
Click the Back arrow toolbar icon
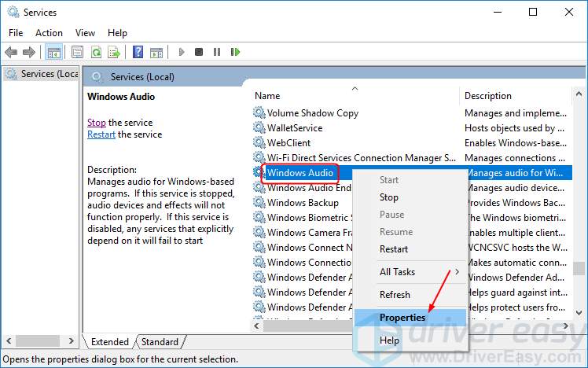(11, 52)
